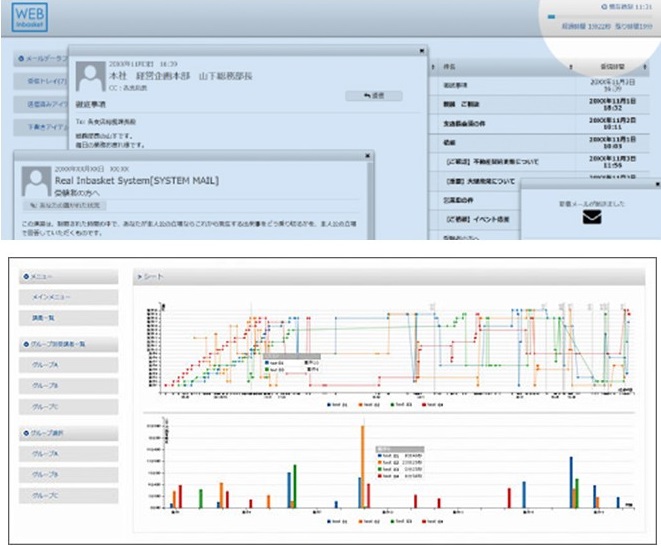Viewport: 661px width, 546px height.
Task: Open the イベント mail row in the list
Action: tap(475, 219)
